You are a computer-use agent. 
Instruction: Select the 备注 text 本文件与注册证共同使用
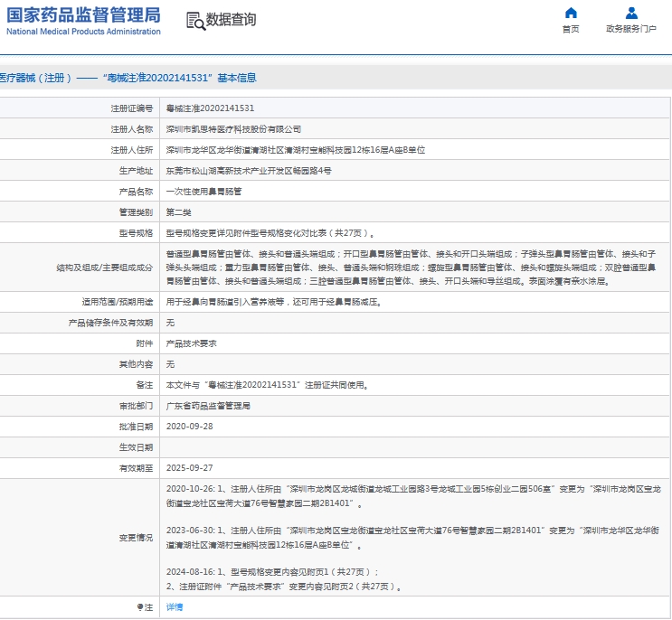click(x=268, y=385)
